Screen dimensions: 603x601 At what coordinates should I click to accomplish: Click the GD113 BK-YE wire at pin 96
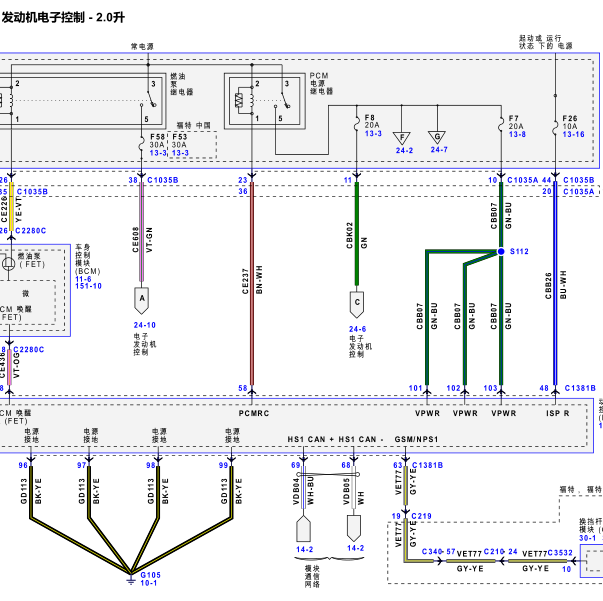(31, 491)
